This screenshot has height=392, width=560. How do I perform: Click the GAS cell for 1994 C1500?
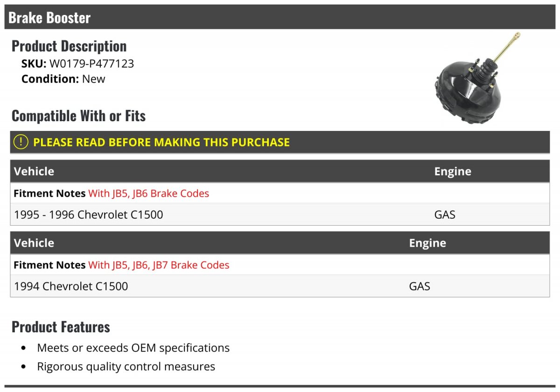coord(420,286)
